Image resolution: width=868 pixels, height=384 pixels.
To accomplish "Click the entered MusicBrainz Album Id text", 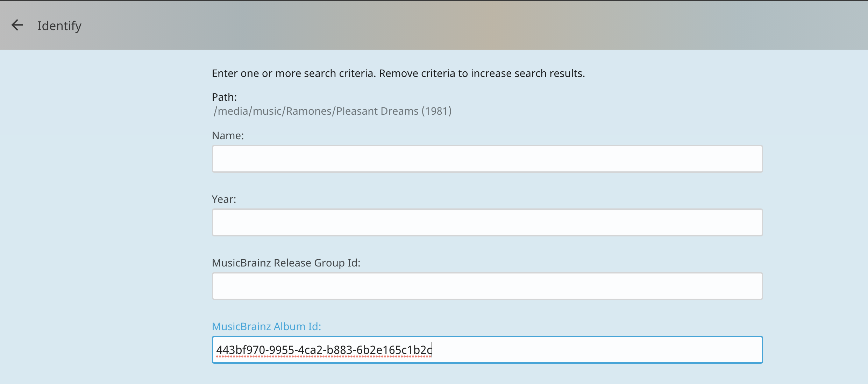I will [324, 350].
